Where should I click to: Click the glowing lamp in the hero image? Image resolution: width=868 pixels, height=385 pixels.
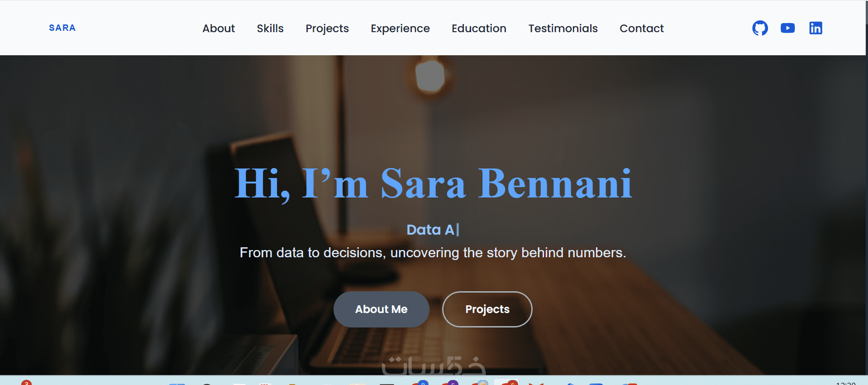(430, 75)
